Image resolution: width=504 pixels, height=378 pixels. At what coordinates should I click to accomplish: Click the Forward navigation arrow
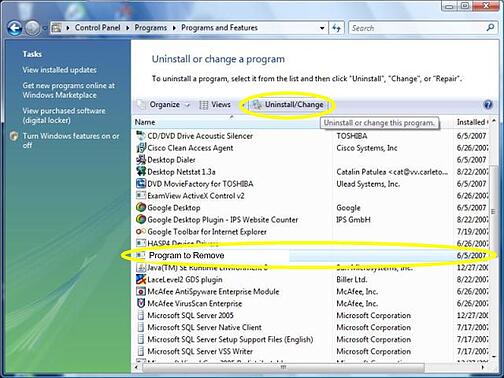[32, 28]
